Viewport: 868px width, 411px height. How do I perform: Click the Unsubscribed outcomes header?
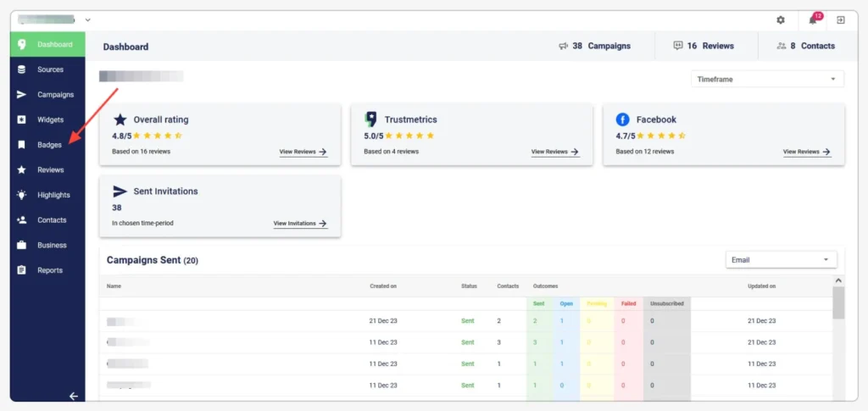pyautogui.click(x=666, y=303)
